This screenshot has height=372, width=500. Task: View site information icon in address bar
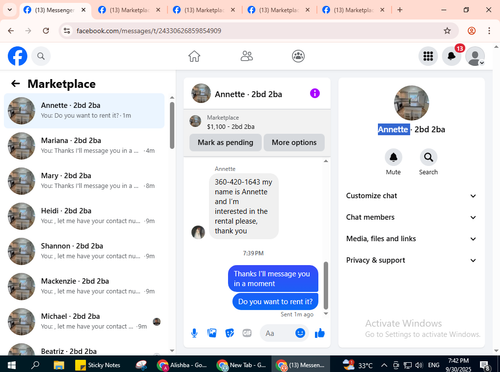67,31
